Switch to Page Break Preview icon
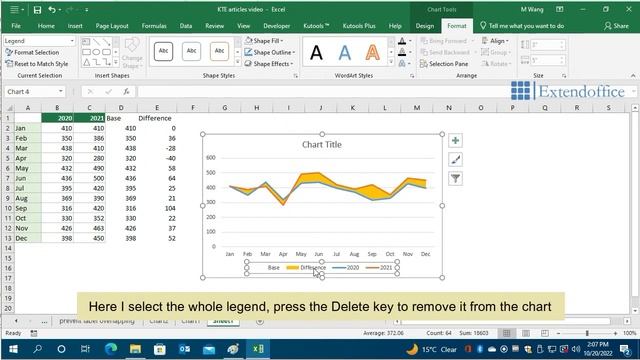 (544, 333)
